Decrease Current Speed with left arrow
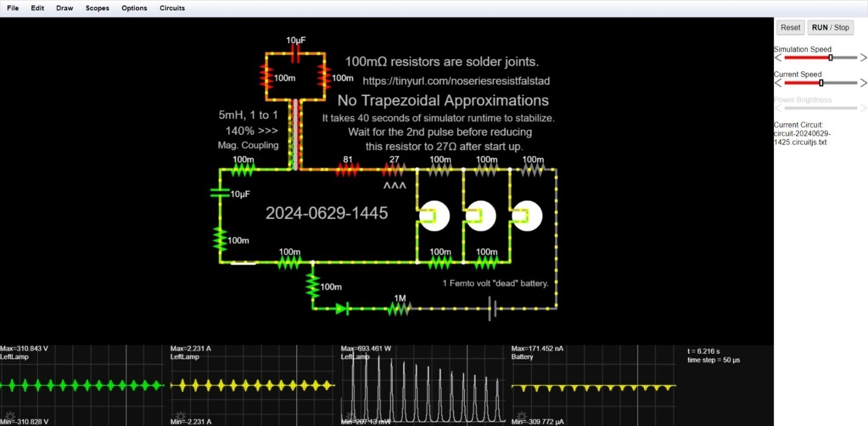 (x=778, y=83)
